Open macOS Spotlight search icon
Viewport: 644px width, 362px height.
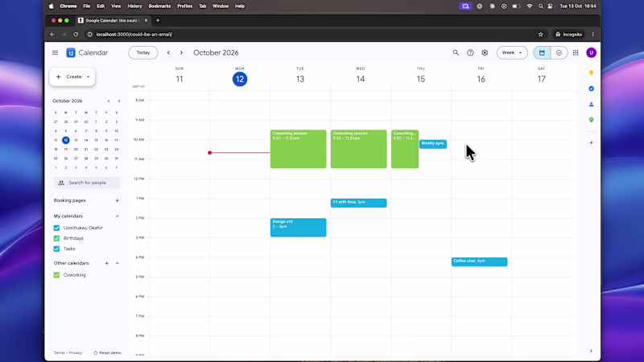540,6
